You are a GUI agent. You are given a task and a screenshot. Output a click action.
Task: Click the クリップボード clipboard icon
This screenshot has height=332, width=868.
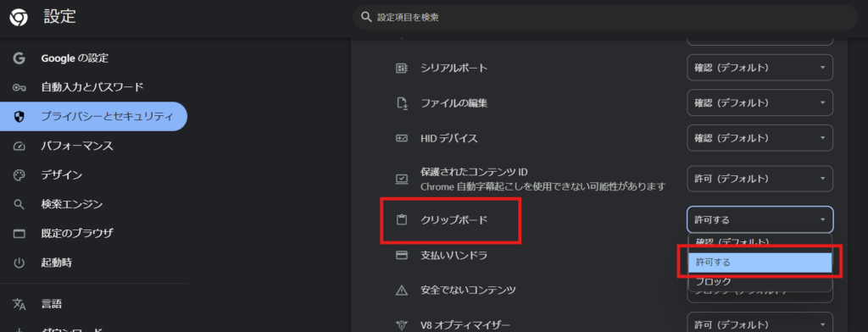point(402,219)
